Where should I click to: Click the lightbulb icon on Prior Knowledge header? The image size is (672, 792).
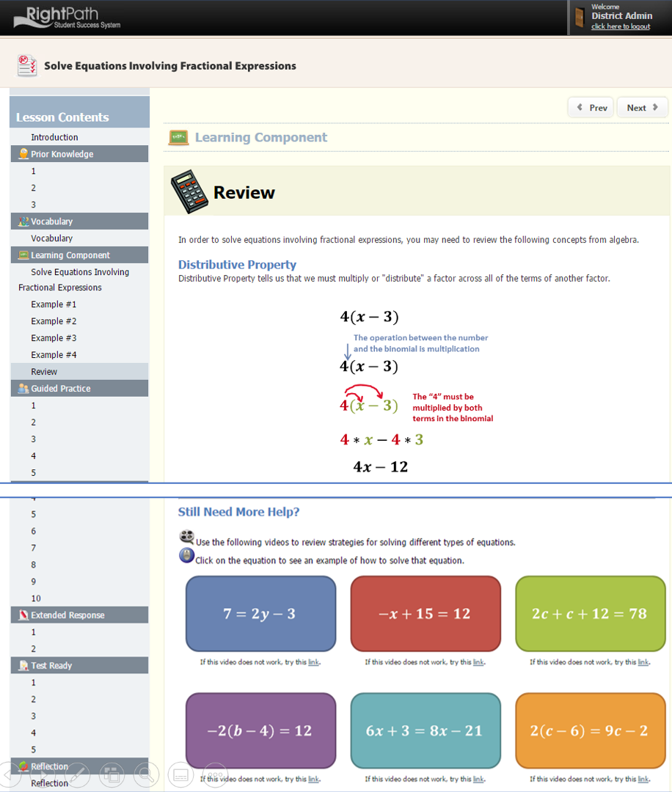point(23,154)
